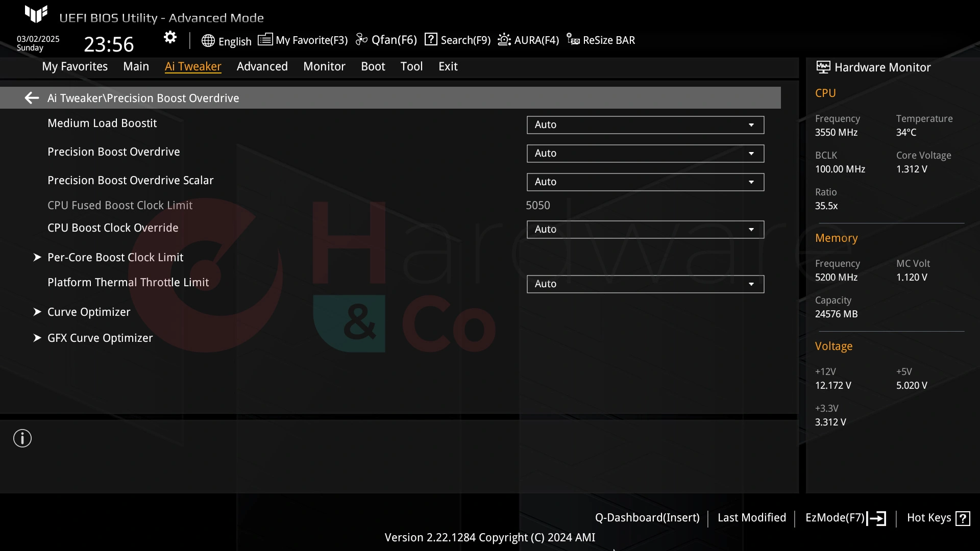This screenshot has height=551, width=980.
Task: Expand Per-Core Boost Clock Limit submenu
Action: click(x=115, y=258)
